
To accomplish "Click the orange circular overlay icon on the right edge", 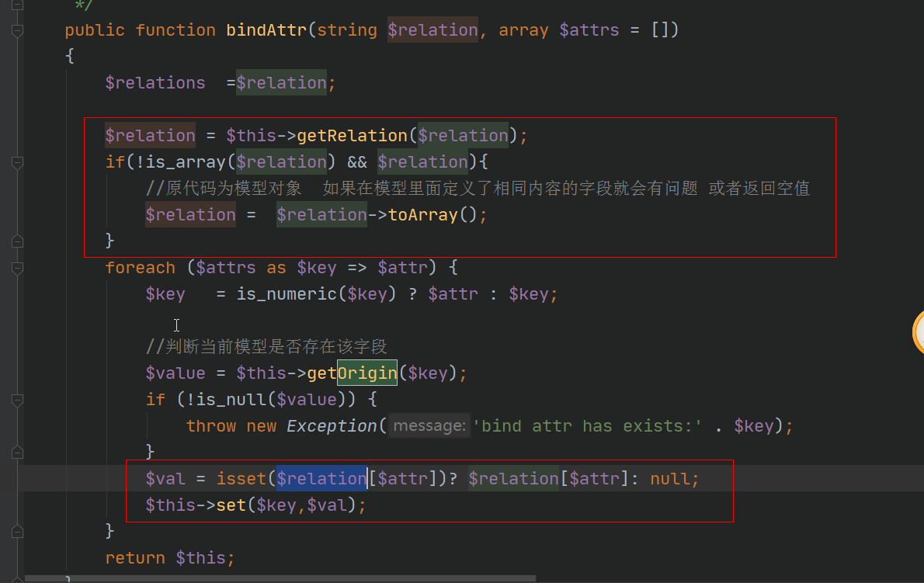I will coord(919,332).
